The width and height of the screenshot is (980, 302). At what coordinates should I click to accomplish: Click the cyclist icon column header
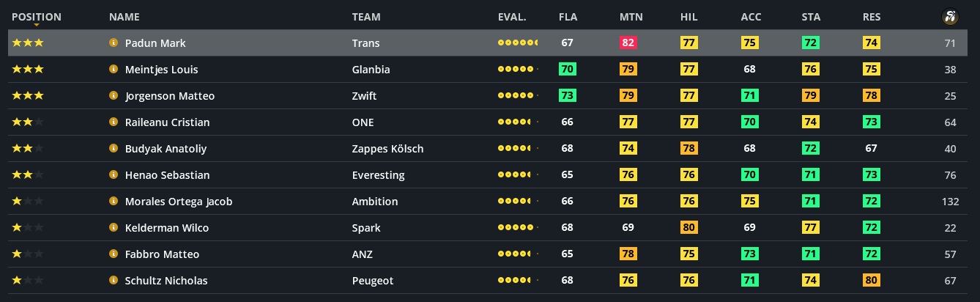tap(950, 17)
